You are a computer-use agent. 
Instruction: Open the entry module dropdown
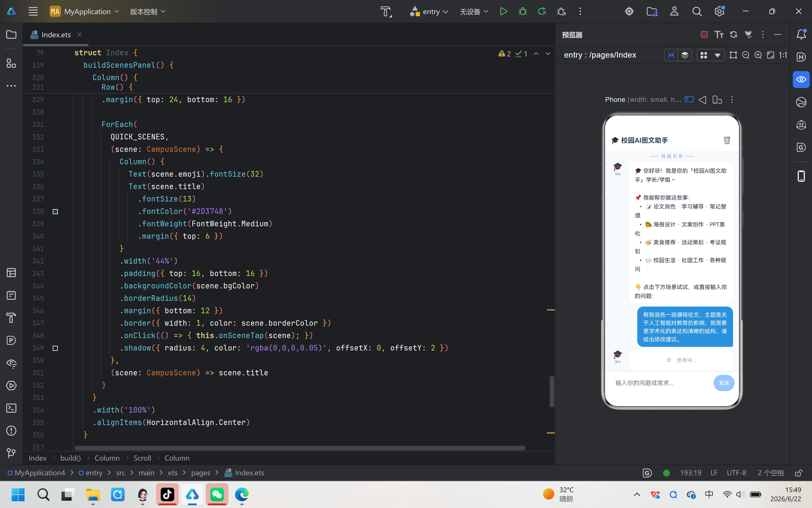point(429,11)
